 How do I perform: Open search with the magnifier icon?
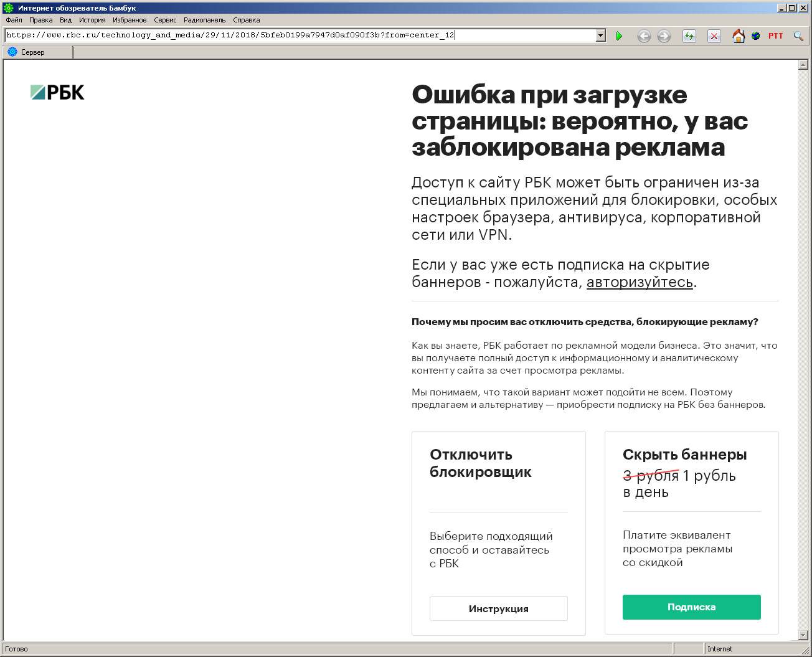[x=798, y=36]
